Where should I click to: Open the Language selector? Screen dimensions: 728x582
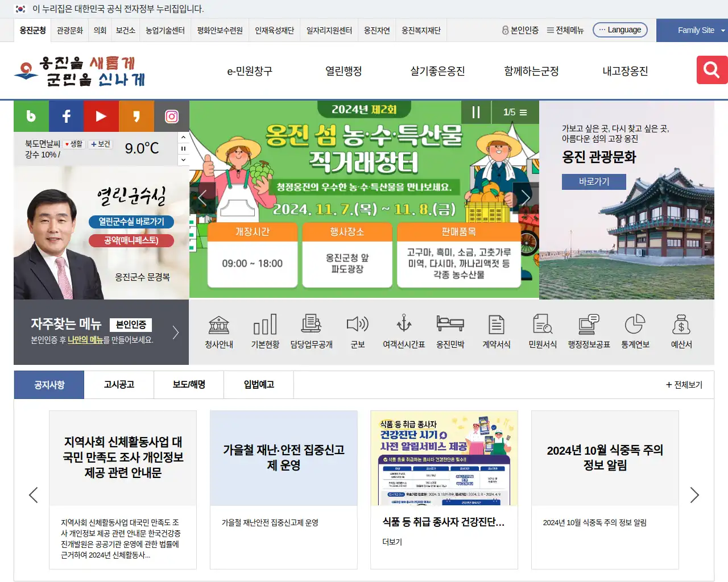tap(619, 30)
